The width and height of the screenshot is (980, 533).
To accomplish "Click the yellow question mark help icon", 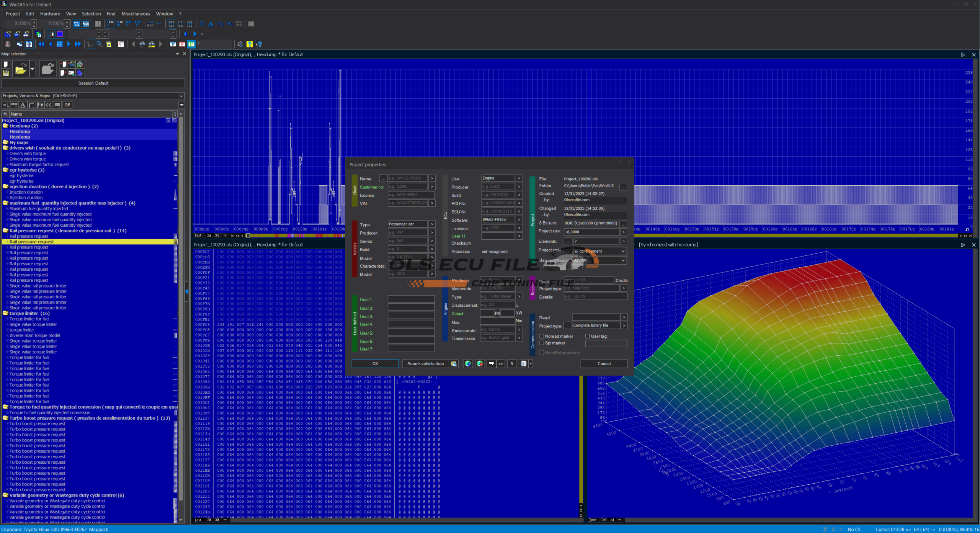I will 250,44.
